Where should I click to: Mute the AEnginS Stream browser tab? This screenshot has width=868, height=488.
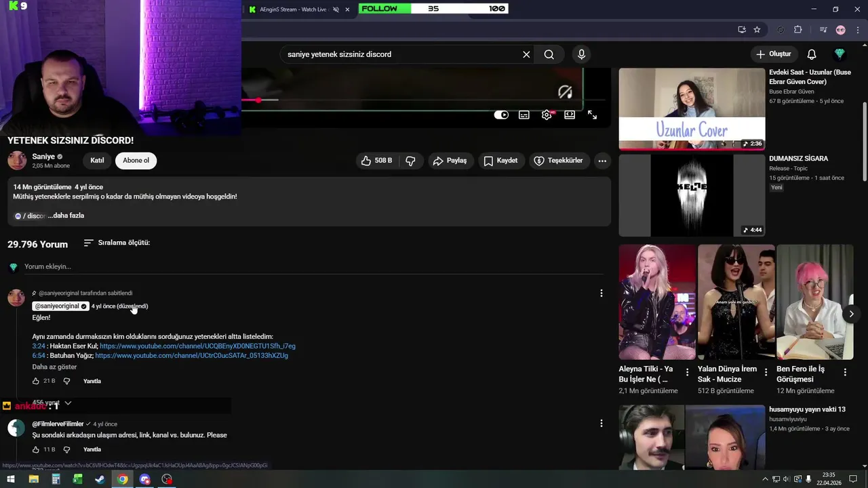tap(336, 9)
